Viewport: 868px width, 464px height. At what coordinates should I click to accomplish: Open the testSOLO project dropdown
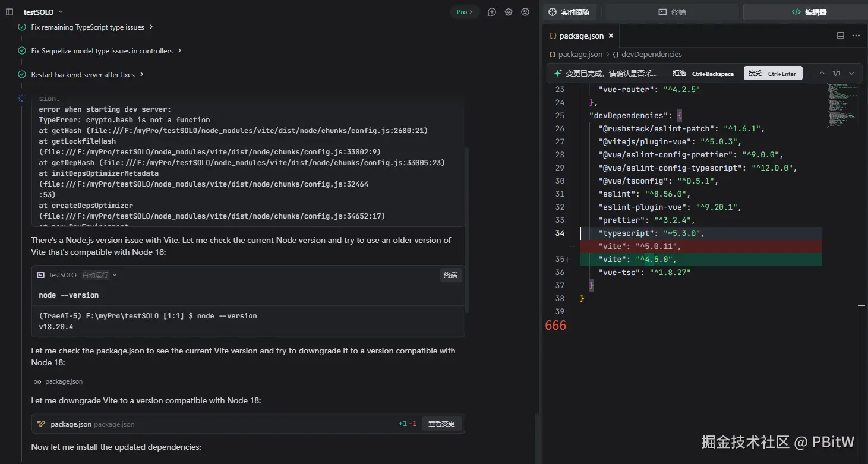coord(43,12)
